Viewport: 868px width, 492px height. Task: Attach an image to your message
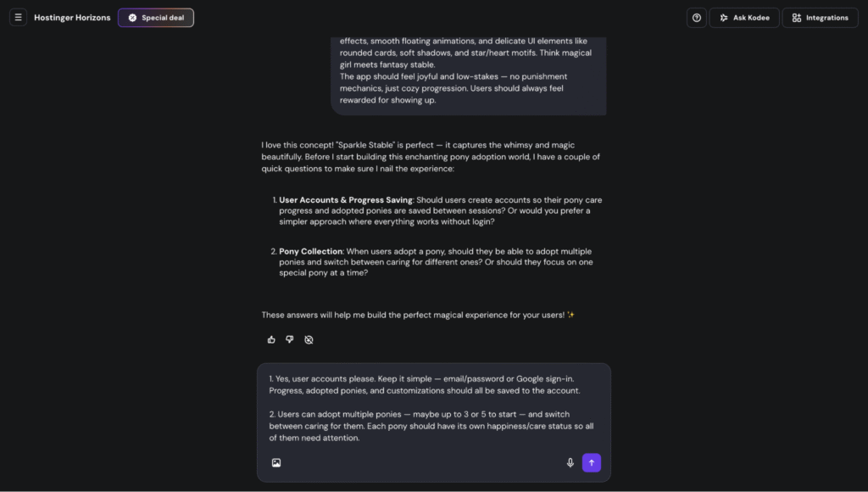276,462
